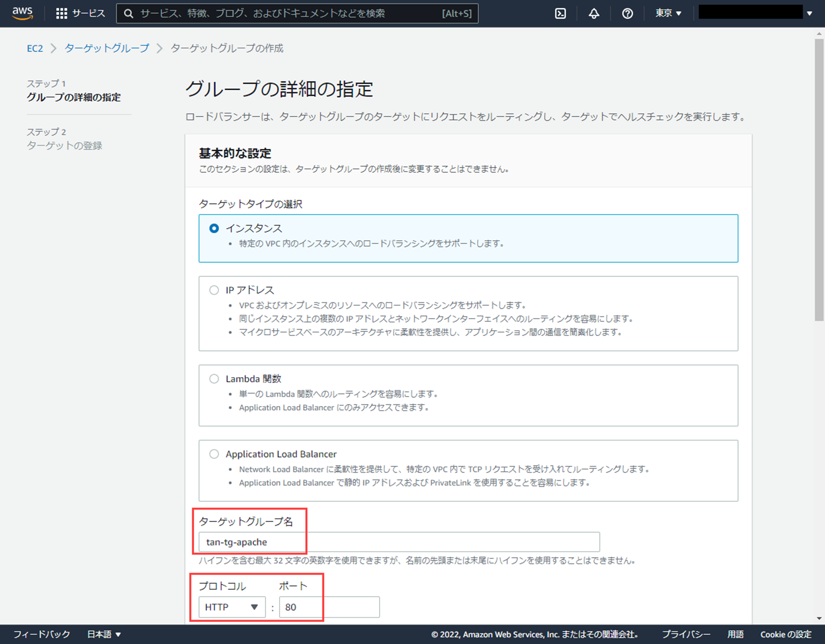The height and width of the screenshot is (644, 825).
Task: Expand the HTTP protocol dropdown
Action: coord(232,607)
